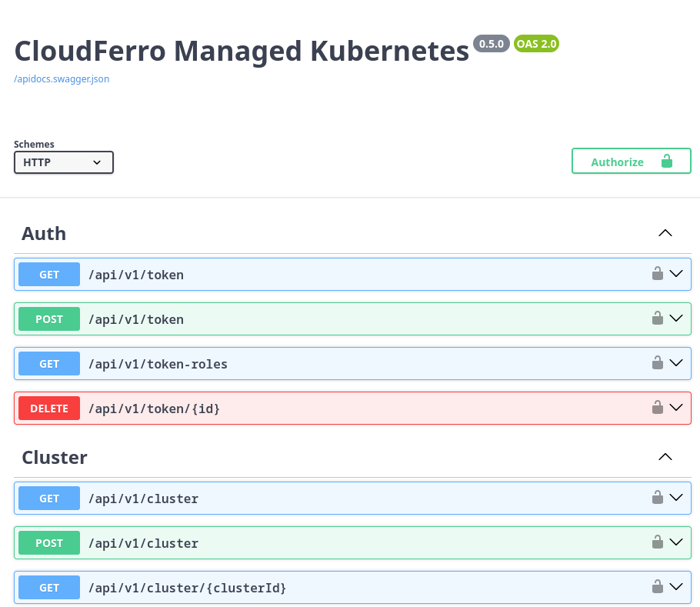Image resolution: width=700 pixels, height=607 pixels.
Task: Click the lock icon on GET /api/v1/cluster
Action: [658, 498]
